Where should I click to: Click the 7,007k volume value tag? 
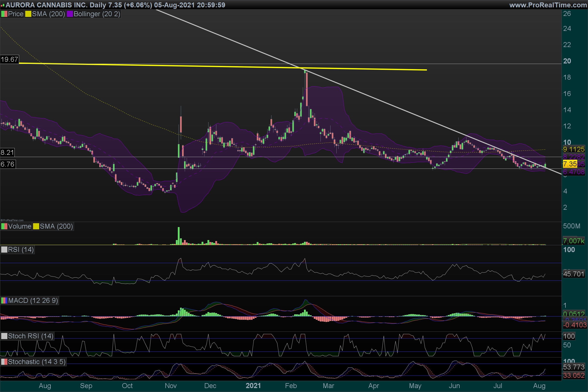click(574, 241)
